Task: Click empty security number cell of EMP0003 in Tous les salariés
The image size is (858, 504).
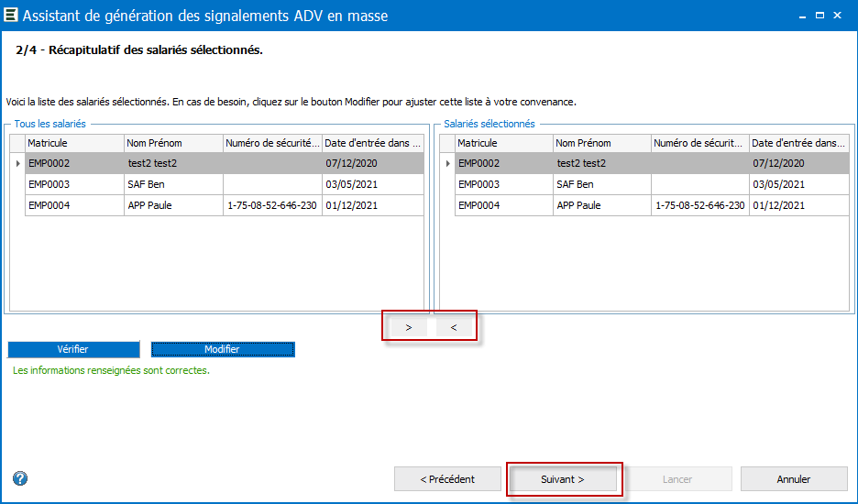Action: pos(272,184)
